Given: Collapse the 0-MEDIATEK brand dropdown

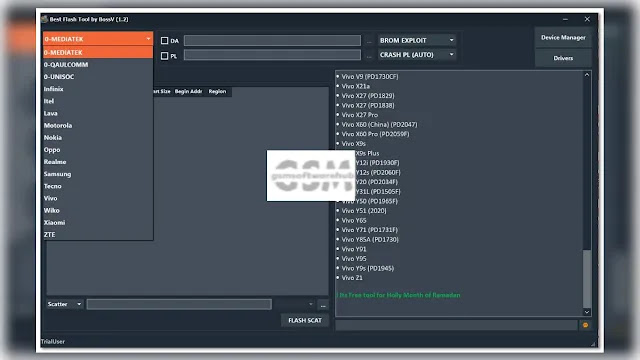Looking at the screenshot, I should tap(98, 39).
